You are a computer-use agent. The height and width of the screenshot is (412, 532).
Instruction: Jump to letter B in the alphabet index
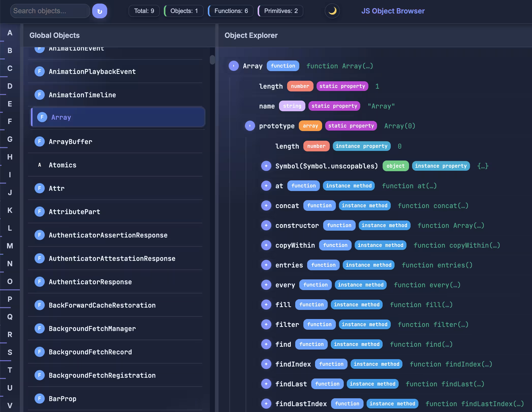pyautogui.click(x=10, y=51)
